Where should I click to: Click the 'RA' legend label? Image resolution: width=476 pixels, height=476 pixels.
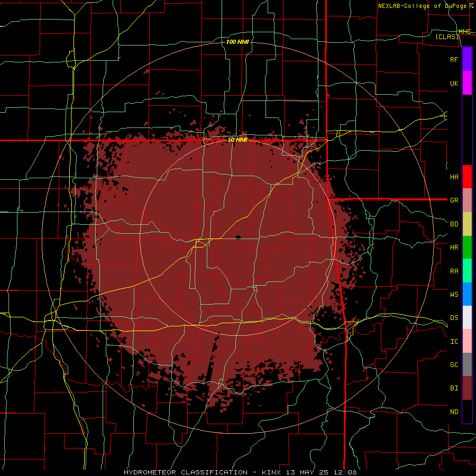click(454, 271)
